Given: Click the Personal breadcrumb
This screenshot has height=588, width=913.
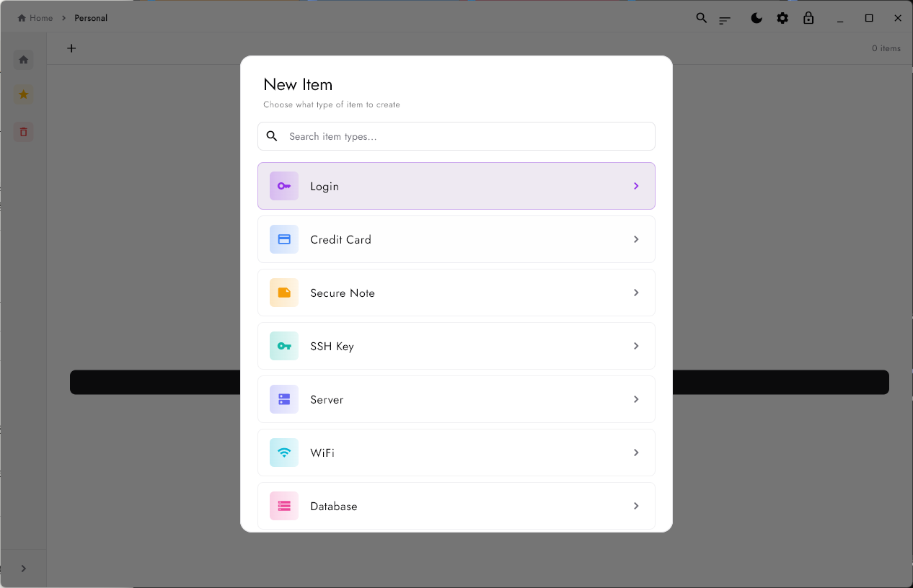Looking at the screenshot, I should (x=91, y=18).
